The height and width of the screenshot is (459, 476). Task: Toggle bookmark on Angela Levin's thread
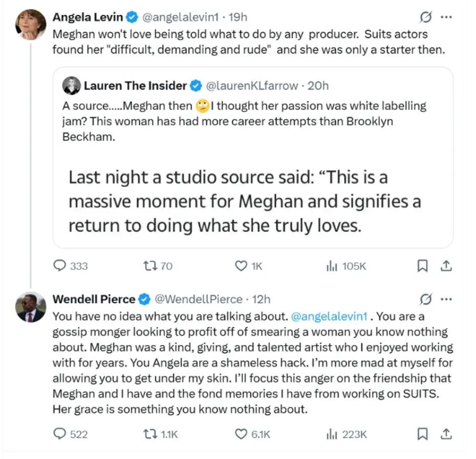pos(422,266)
